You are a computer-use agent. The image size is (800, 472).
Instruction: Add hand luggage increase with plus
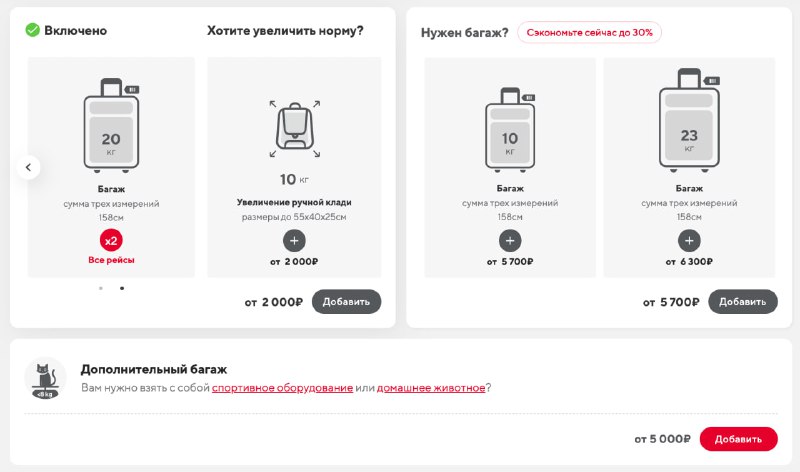294,241
